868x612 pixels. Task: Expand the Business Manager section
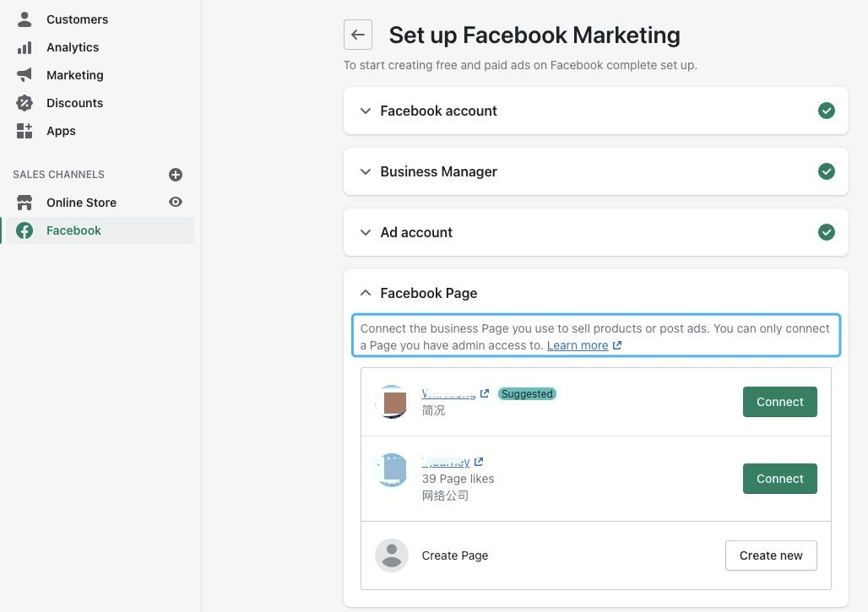click(x=366, y=171)
